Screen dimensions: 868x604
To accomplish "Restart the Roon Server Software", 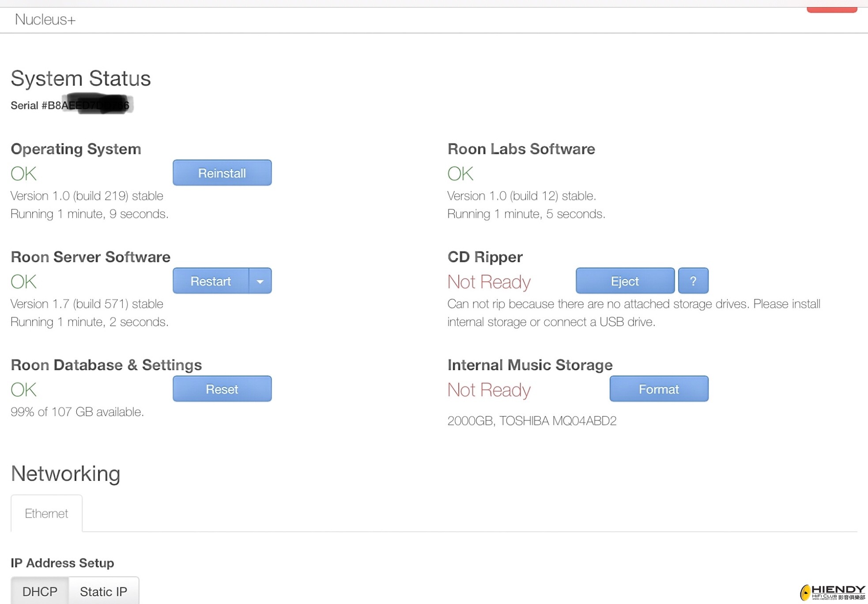I will click(211, 281).
